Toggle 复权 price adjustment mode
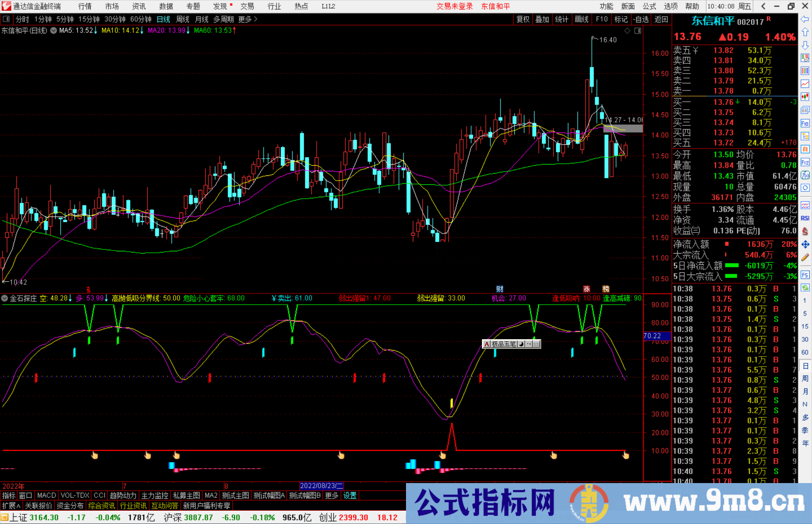The width and height of the screenshot is (812, 524). pyautogui.click(x=523, y=19)
